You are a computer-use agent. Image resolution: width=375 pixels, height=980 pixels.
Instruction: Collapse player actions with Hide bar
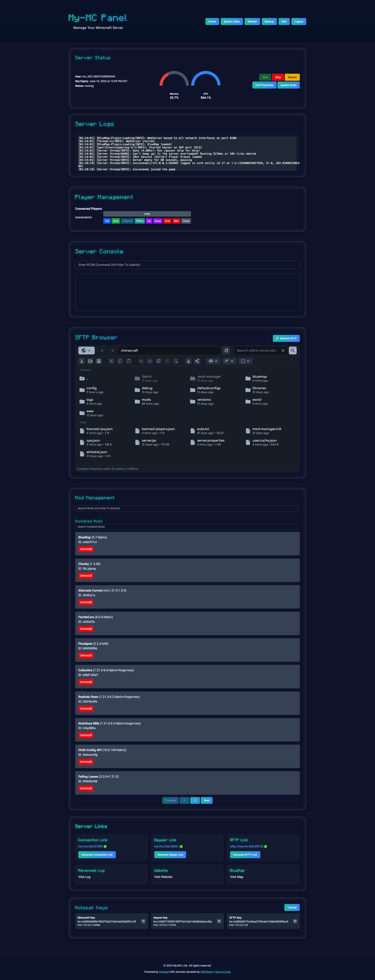(x=147, y=214)
